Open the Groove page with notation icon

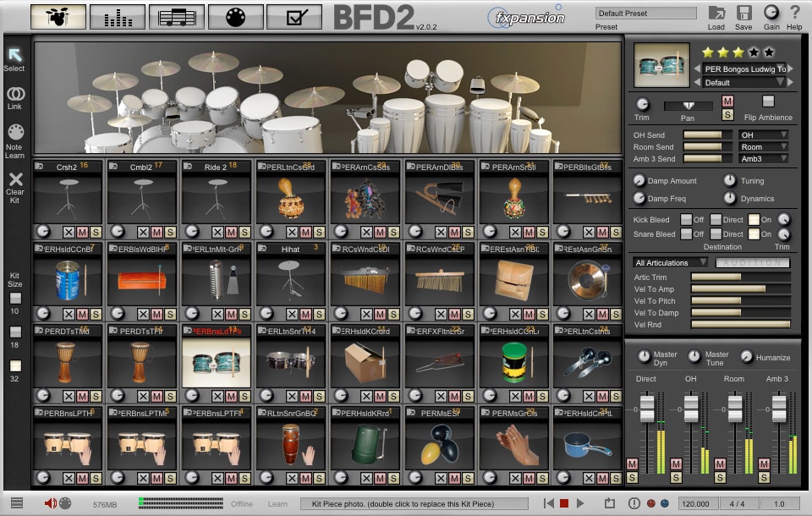(177, 17)
